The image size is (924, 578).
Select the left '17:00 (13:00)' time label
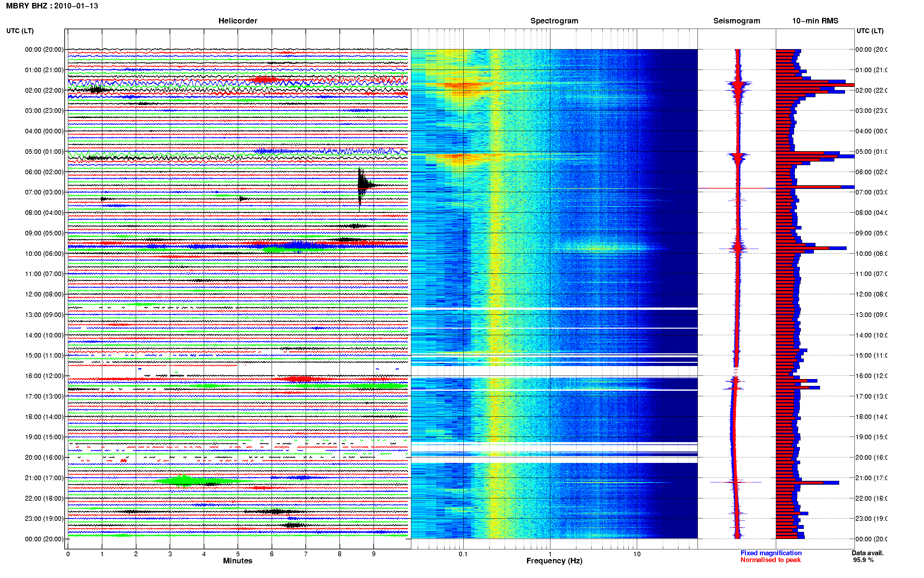[44, 396]
